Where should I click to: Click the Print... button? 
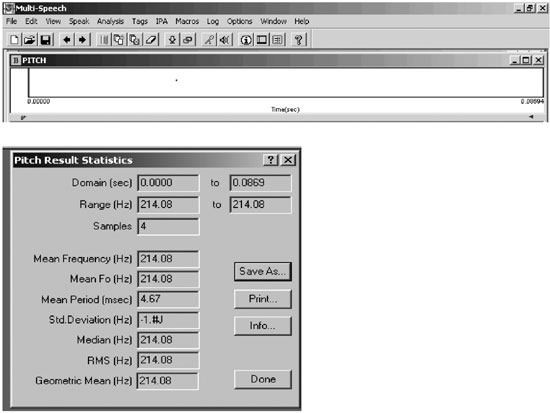(x=263, y=299)
